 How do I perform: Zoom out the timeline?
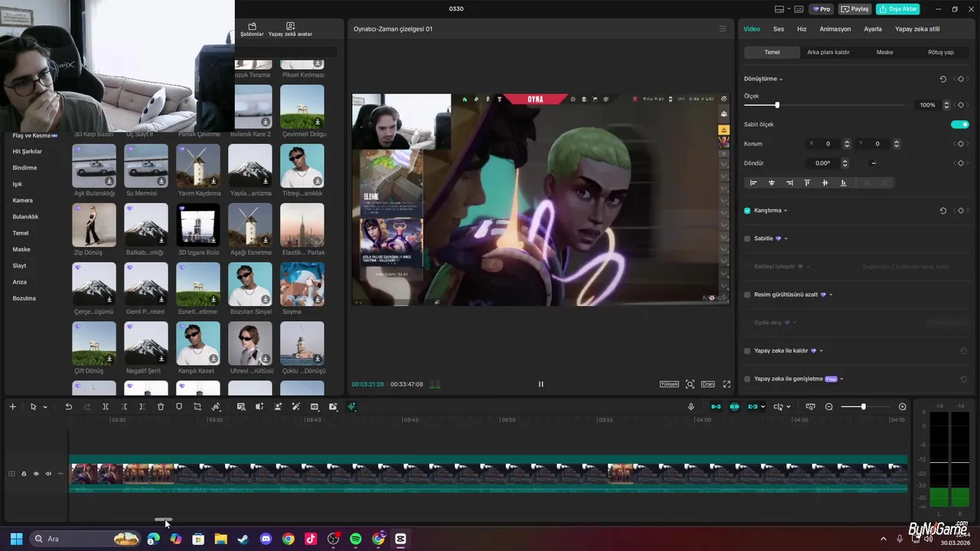(x=829, y=406)
